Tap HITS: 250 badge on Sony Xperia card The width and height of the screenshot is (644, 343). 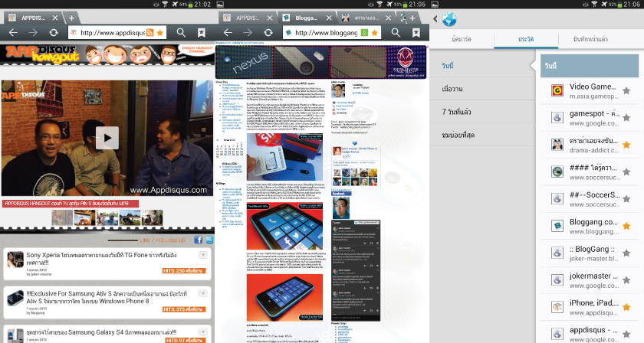(183, 271)
